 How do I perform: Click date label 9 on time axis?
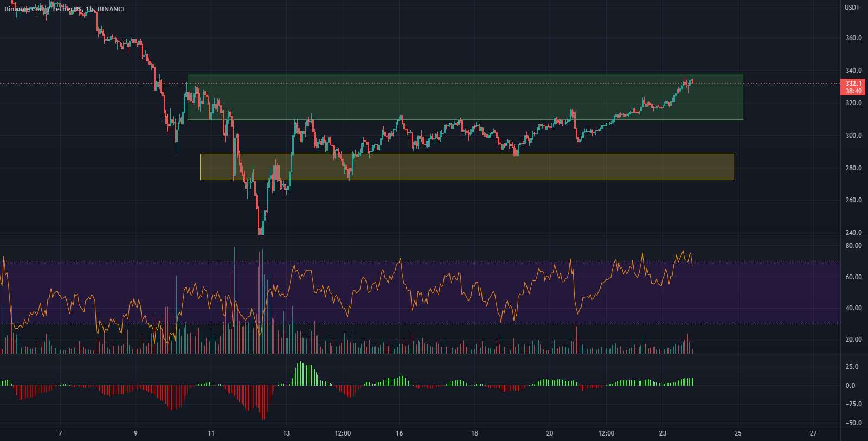tap(136, 433)
